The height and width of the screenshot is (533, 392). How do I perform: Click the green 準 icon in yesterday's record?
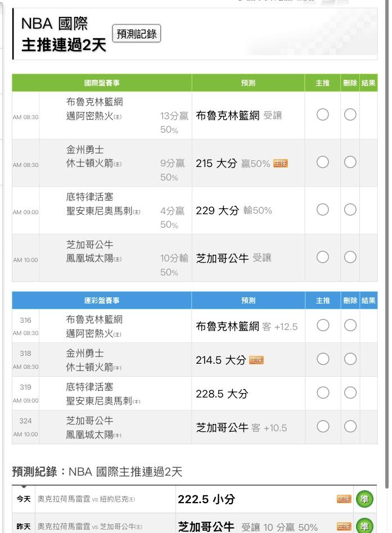pyautogui.click(x=364, y=527)
